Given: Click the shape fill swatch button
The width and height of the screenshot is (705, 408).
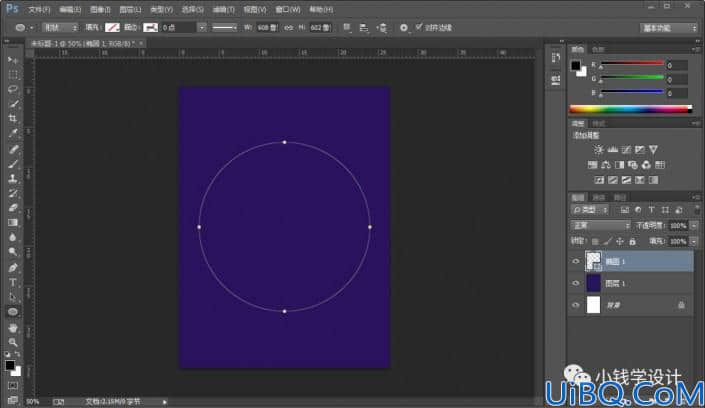Looking at the screenshot, I should (x=112, y=27).
